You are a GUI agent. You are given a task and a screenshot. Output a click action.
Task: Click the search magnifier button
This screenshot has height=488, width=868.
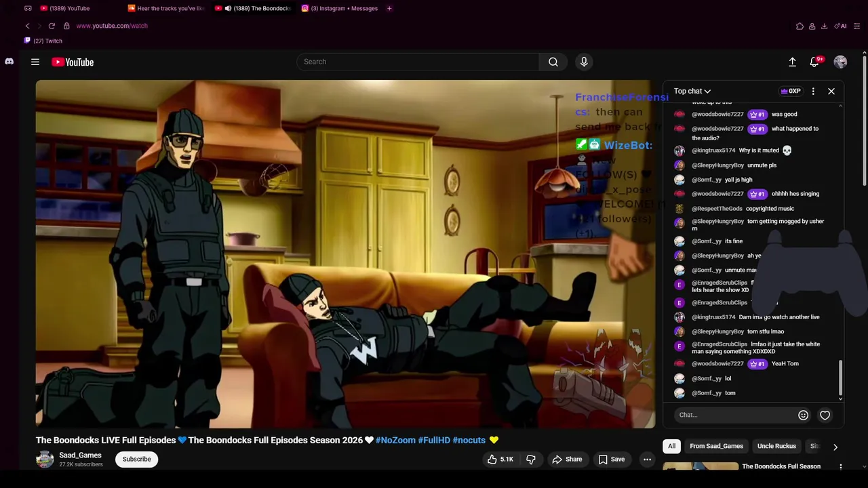point(553,62)
